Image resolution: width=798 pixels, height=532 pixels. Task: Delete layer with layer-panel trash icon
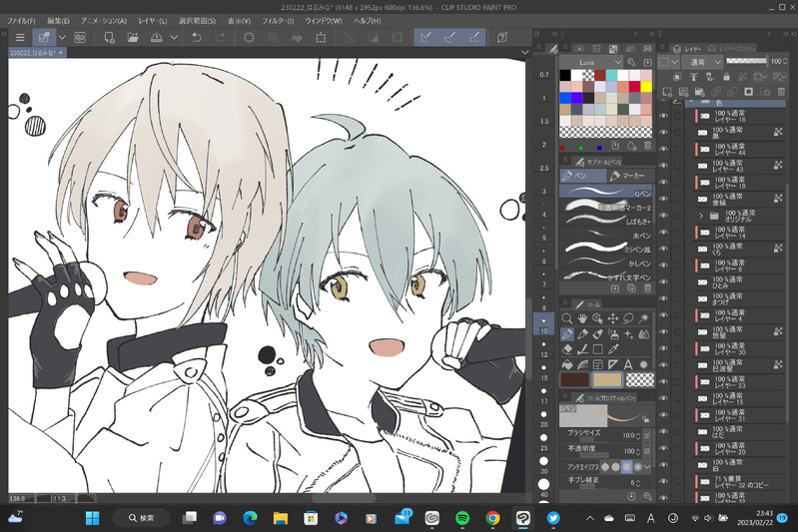(781, 92)
